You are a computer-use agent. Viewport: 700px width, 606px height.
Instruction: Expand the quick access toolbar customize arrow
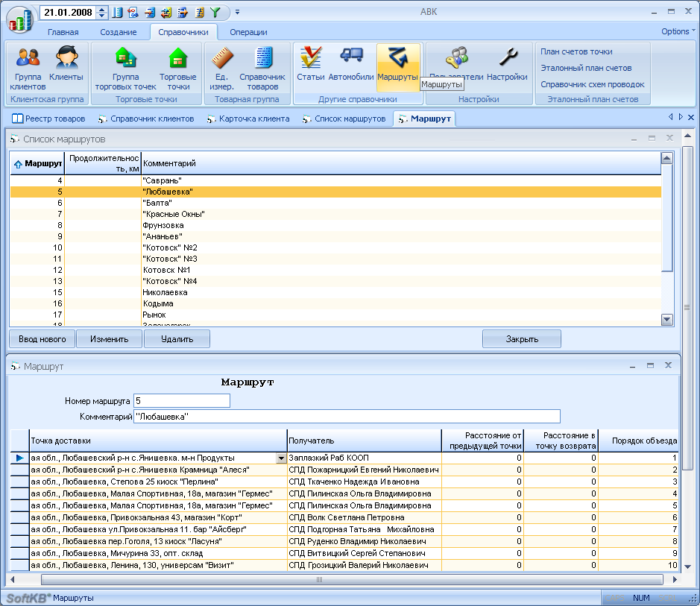pyautogui.click(x=237, y=13)
